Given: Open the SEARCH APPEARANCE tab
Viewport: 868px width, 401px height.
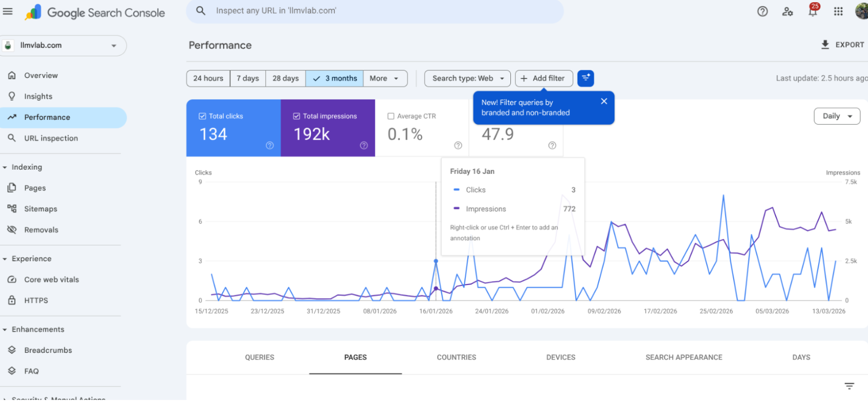Looking at the screenshot, I should click(684, 357).
